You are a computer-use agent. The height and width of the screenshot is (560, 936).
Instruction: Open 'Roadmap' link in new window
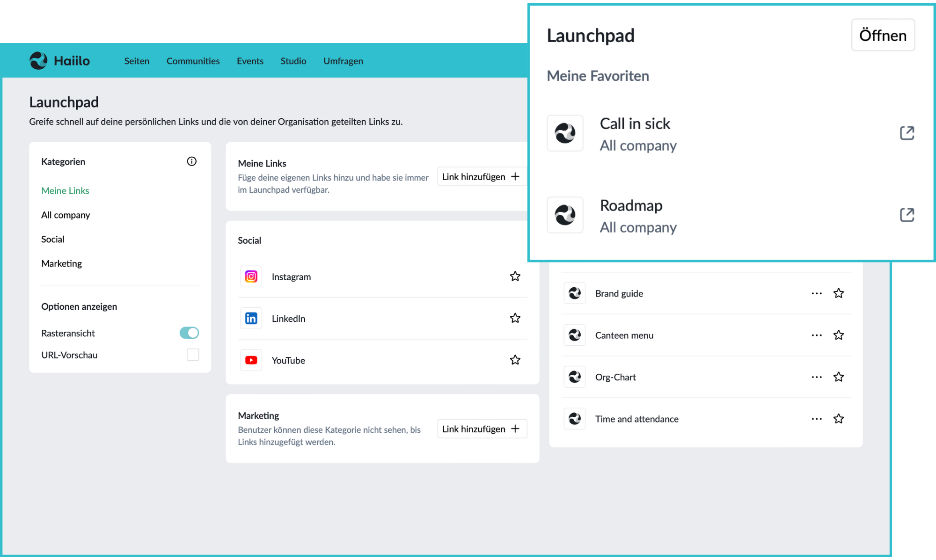[x=907, y=214]
